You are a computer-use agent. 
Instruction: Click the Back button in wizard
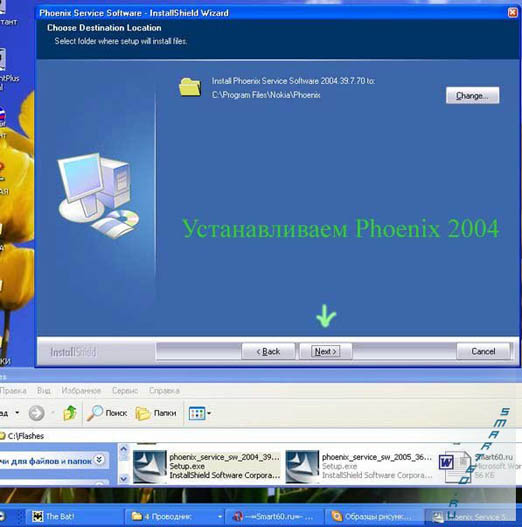click(268, 351)
